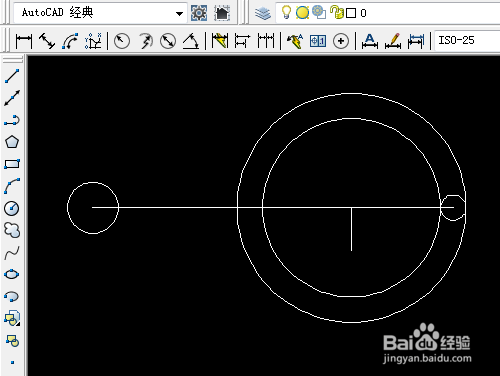This screenshot has width=500, height=376.
Task: Click the layer 0 color swatch
Action: coord(351,13)
